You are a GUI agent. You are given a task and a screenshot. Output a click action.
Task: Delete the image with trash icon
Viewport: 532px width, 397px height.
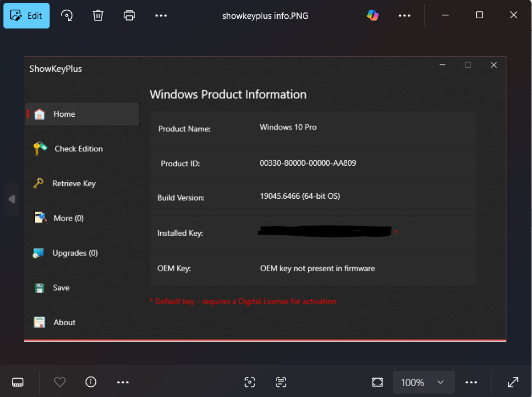[x=98, y=15]
